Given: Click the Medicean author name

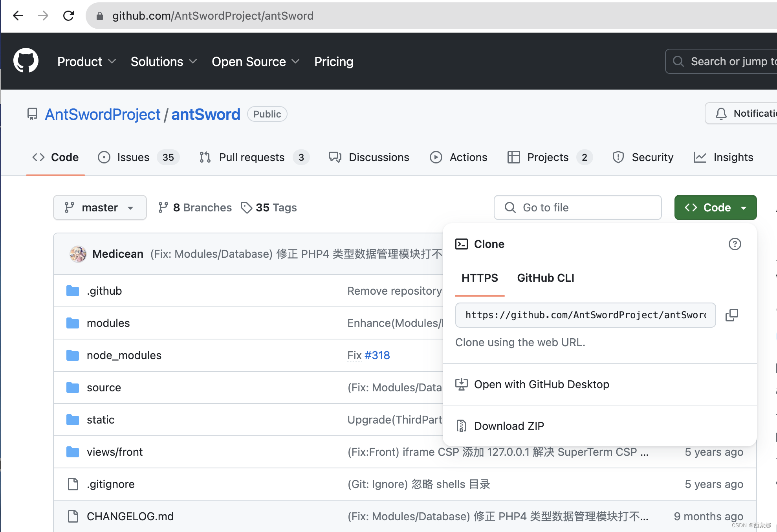Looking at the screenshot, I should click(x=118, y=254).
